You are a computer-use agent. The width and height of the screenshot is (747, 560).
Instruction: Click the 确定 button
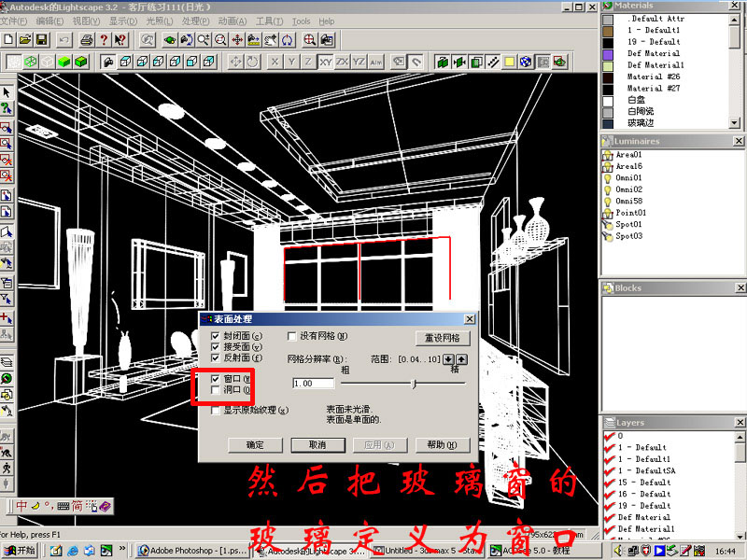click(255, 445)
